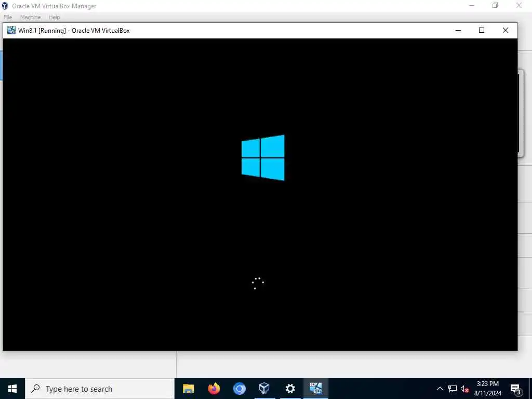Image resolution: width=532 pixels, height=399 pixels.
Task: Maximize the Win8.1 VM window
Action: pos(482,30)
